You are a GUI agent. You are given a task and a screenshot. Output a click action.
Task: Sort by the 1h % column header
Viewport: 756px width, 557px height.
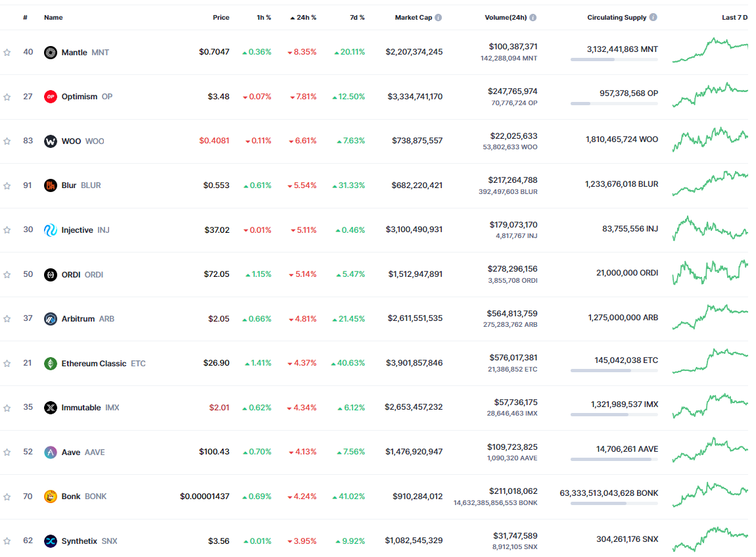[264, 17]
